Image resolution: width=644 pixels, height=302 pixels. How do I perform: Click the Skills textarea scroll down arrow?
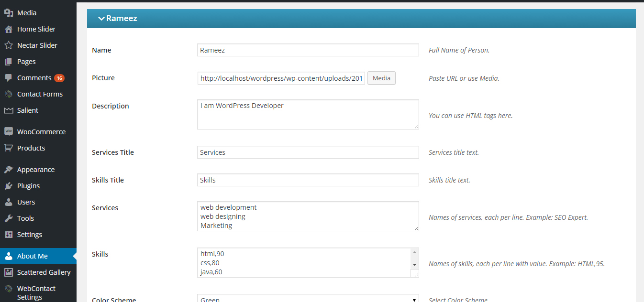click(414, 264)
